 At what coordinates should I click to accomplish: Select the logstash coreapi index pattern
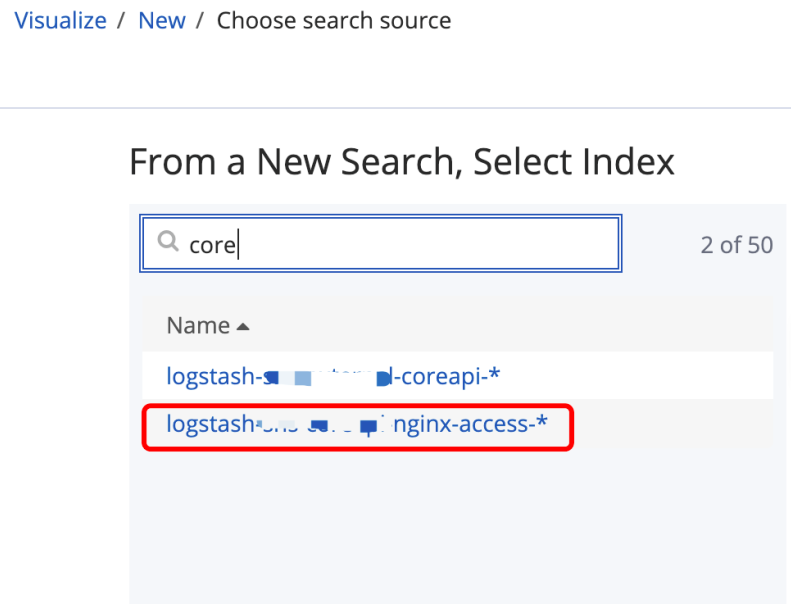[332, 377]
